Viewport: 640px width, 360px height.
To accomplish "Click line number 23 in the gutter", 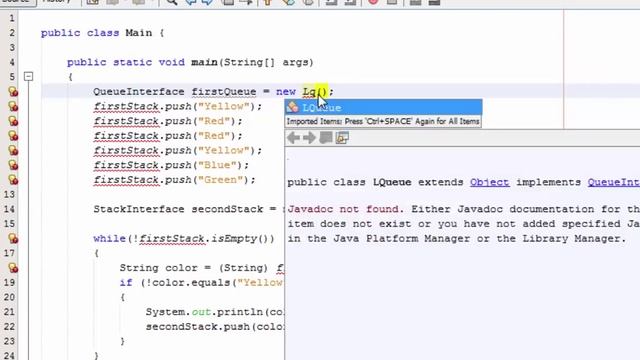I will pos(9,341).
